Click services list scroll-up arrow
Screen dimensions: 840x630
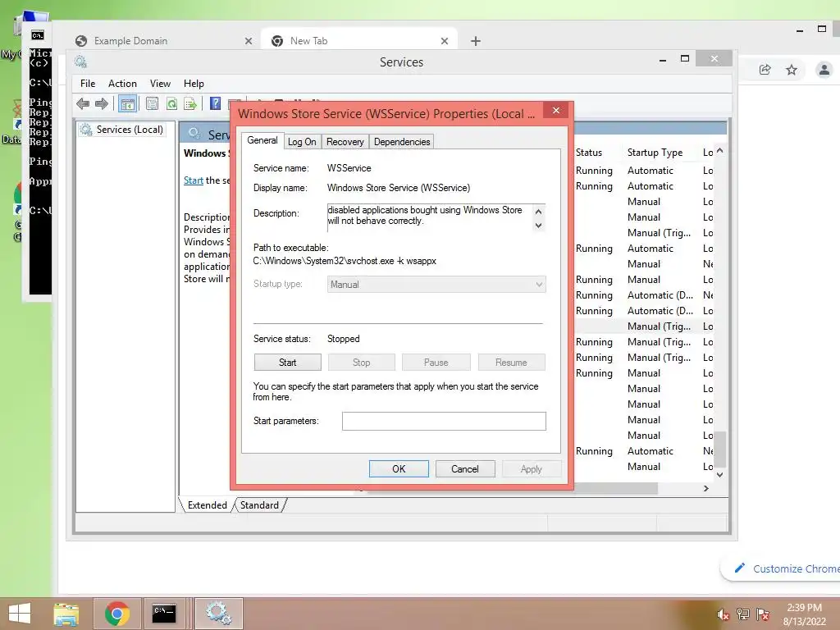tap(720, 151)
